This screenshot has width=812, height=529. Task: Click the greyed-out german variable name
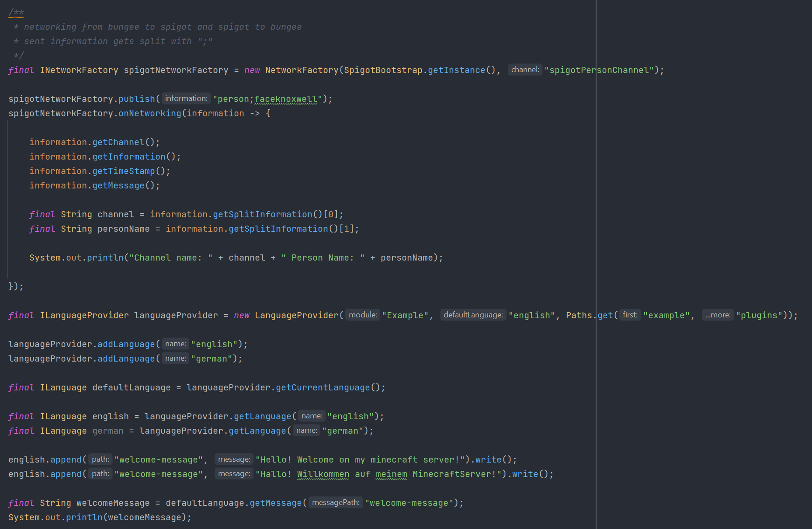108,431
